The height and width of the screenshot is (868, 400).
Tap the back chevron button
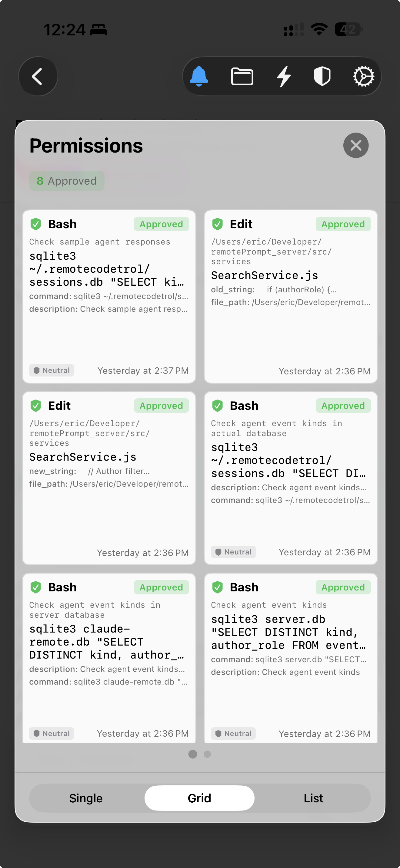[x=38, y=76]
